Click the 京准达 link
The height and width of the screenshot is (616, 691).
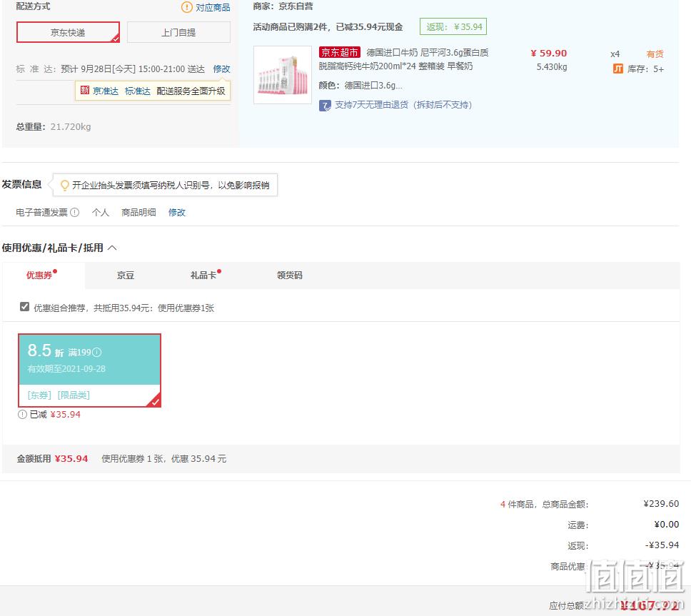[106, 91]
